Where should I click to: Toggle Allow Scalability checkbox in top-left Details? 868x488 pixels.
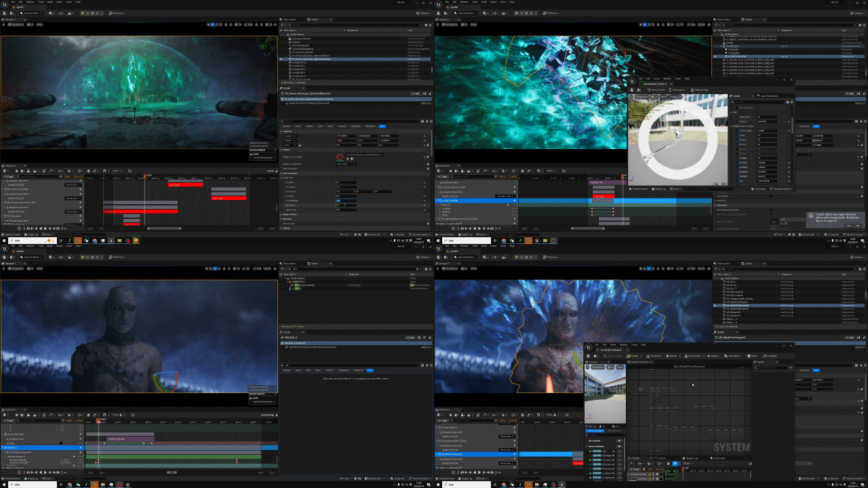pyautogui.click(x=338, y=168)
